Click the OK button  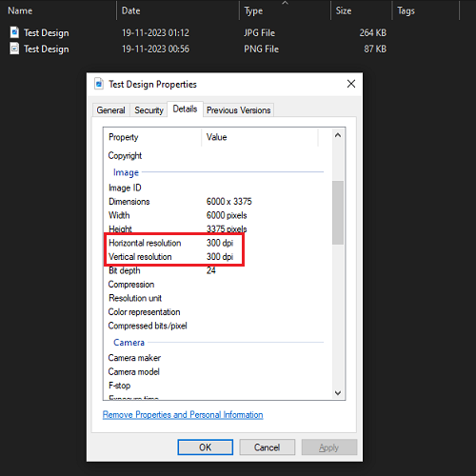tap(205, 447)
